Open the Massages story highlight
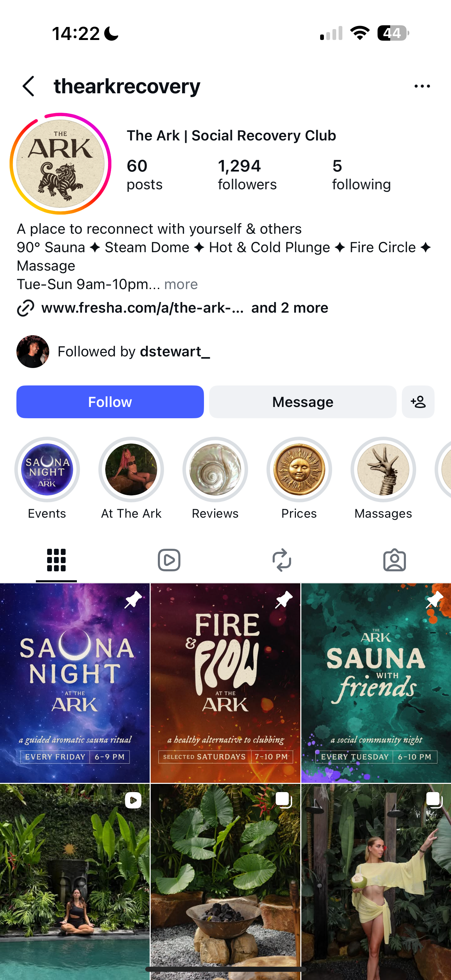 point(383,469)
